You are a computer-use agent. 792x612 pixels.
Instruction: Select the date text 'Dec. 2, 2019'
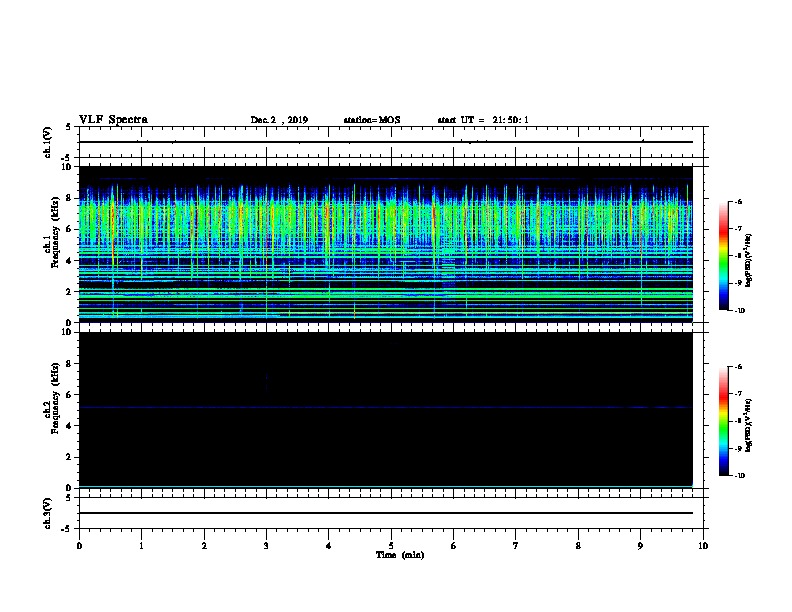click(279, 120)
